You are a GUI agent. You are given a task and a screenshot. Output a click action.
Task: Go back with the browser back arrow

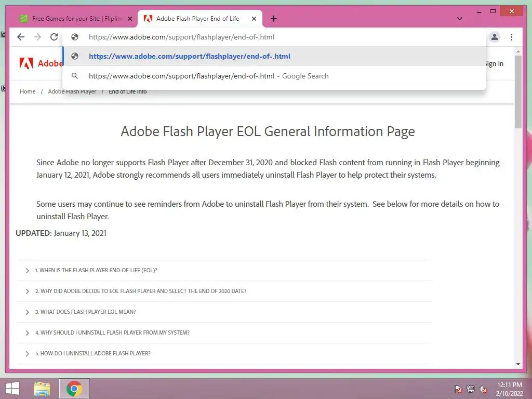[x=21, y=37]
